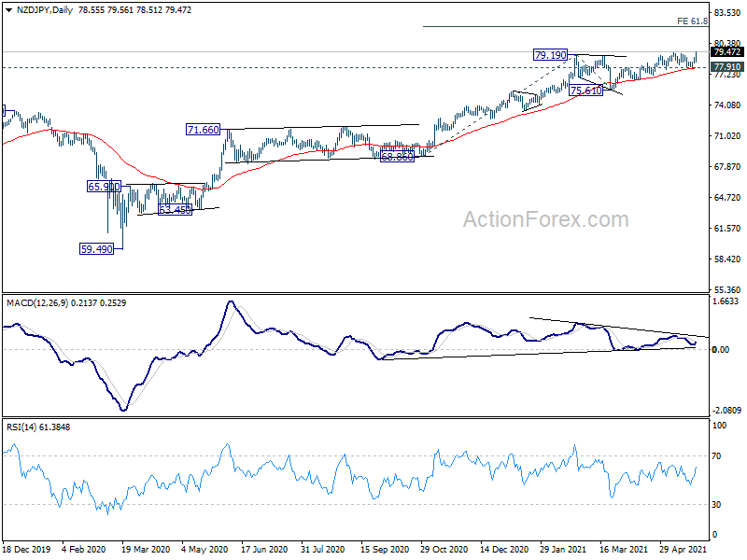The image size is (747, 560).
Task: Select the 68.860 price label
Action: click(398, 157)
